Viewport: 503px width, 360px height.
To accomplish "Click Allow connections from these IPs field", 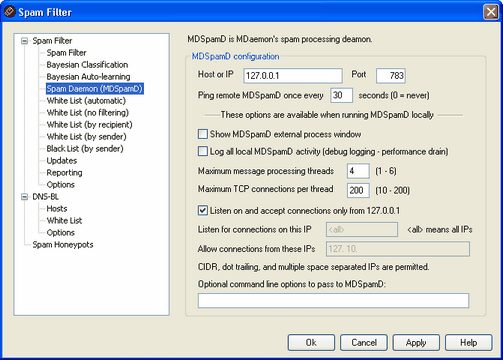I will (x=398, y=249).
